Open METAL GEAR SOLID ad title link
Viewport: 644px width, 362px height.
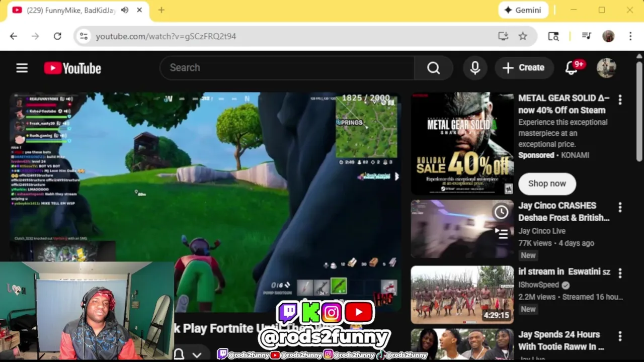pos(564,104)
